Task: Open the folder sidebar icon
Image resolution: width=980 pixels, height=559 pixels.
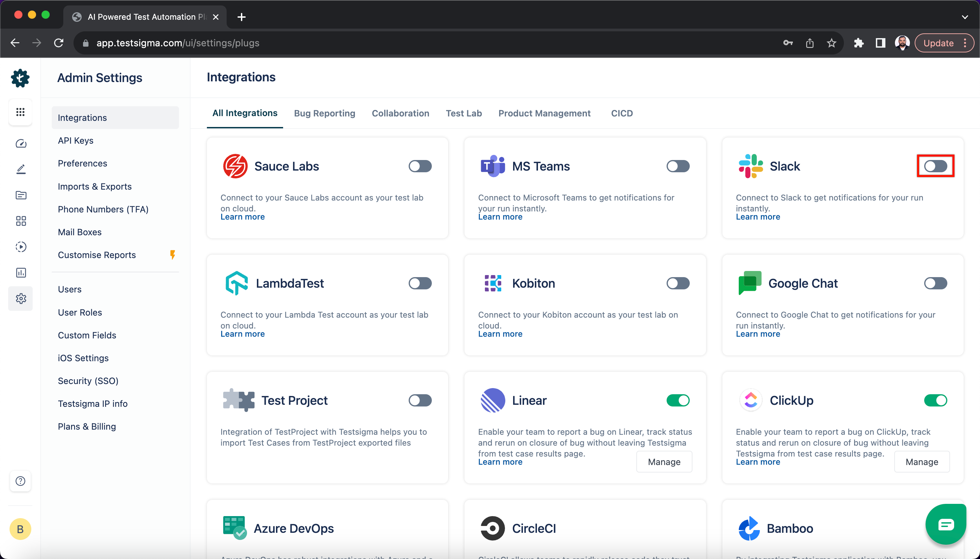Action: point(21,195)
